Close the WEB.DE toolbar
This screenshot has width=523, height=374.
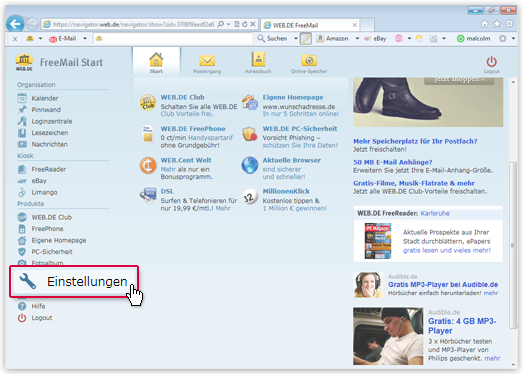click(15, 39)
